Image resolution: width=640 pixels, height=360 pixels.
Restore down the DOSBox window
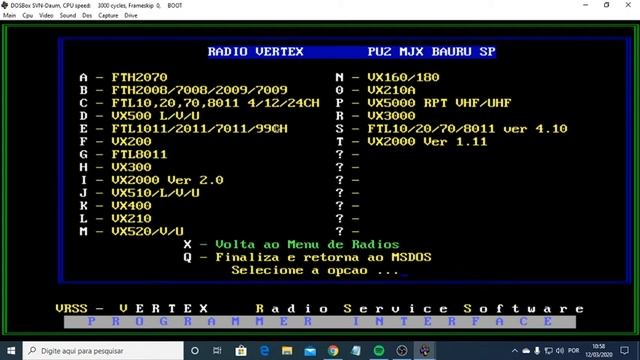607,5
